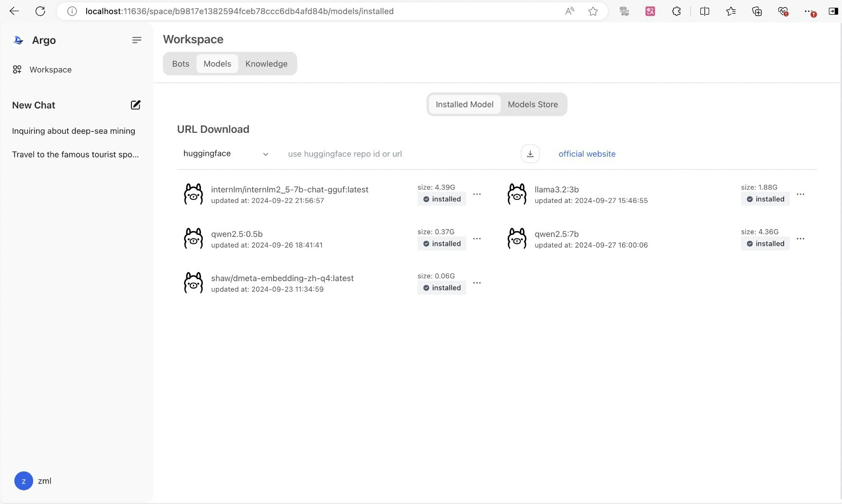The image size is (842, 504).
Task: Click model name shaw/dmeta-embedding-zh-q4:latest
Action: coord(282,278)
